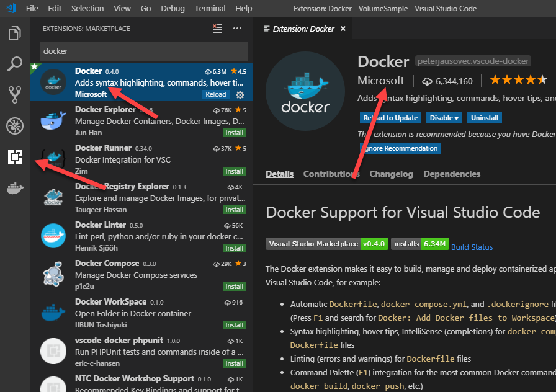Click the peterjausovec.vscode-docker identifier

473,61
